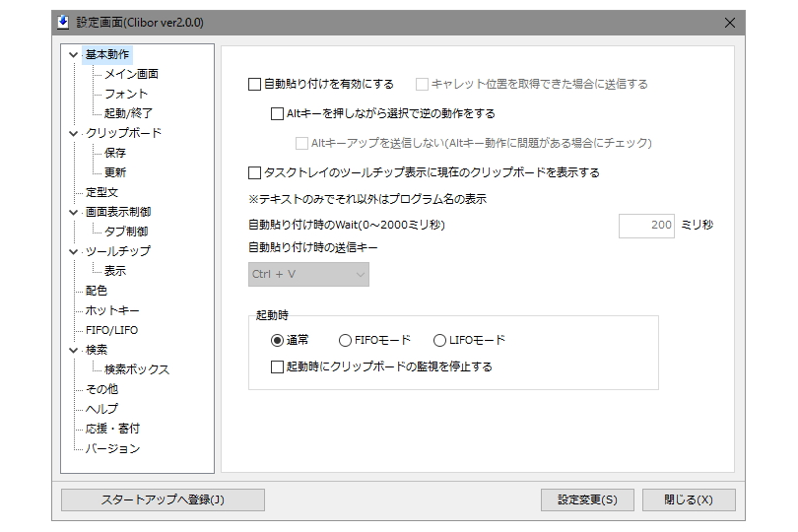The image size is (798, 532).
Task: Collapse the クリップボード tree node chevron
Action: 73,133
